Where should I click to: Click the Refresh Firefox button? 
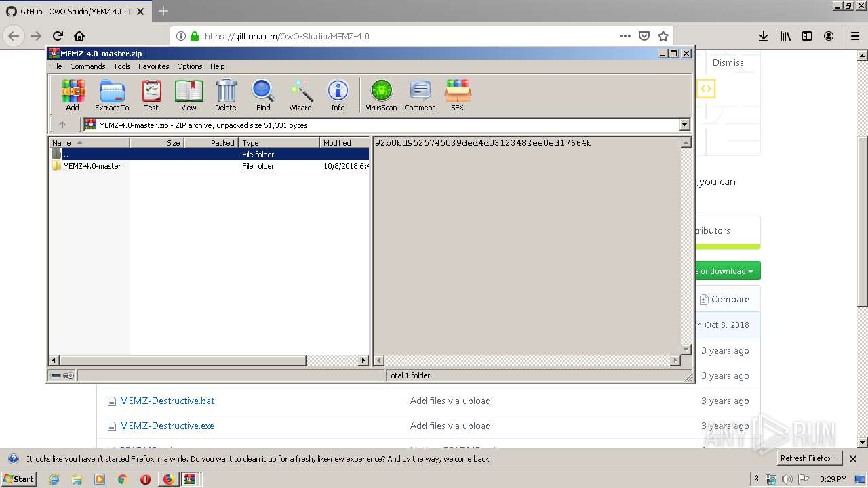pos(809,458)
